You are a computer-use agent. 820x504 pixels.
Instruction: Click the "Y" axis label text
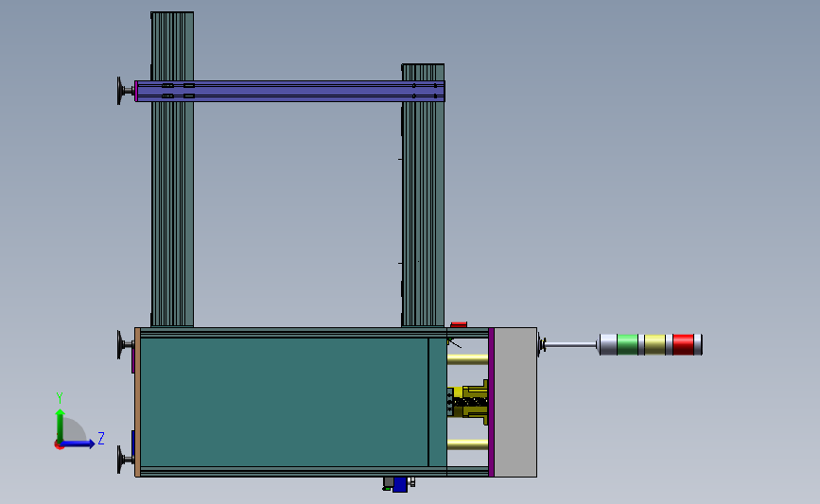[60, 398]
